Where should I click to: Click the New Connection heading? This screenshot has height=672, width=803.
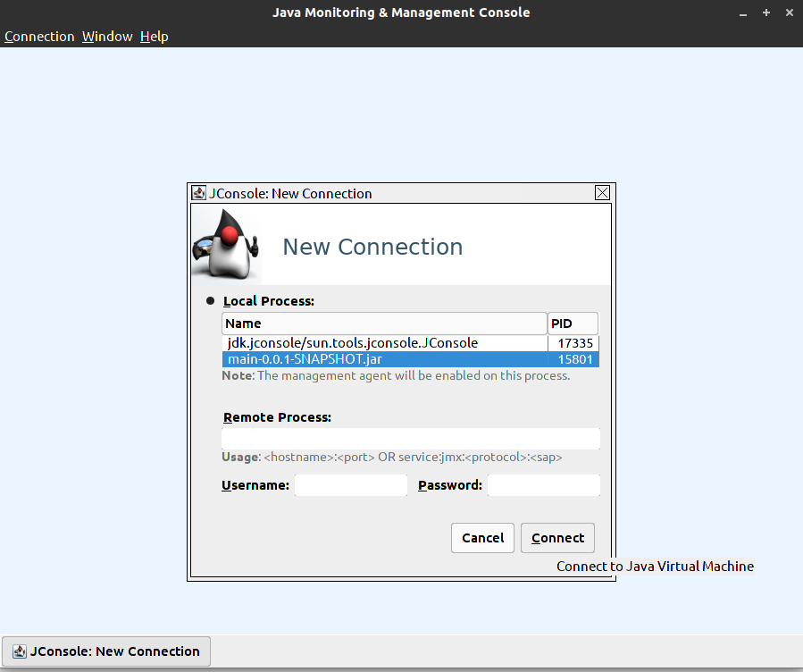click(372, 247)
